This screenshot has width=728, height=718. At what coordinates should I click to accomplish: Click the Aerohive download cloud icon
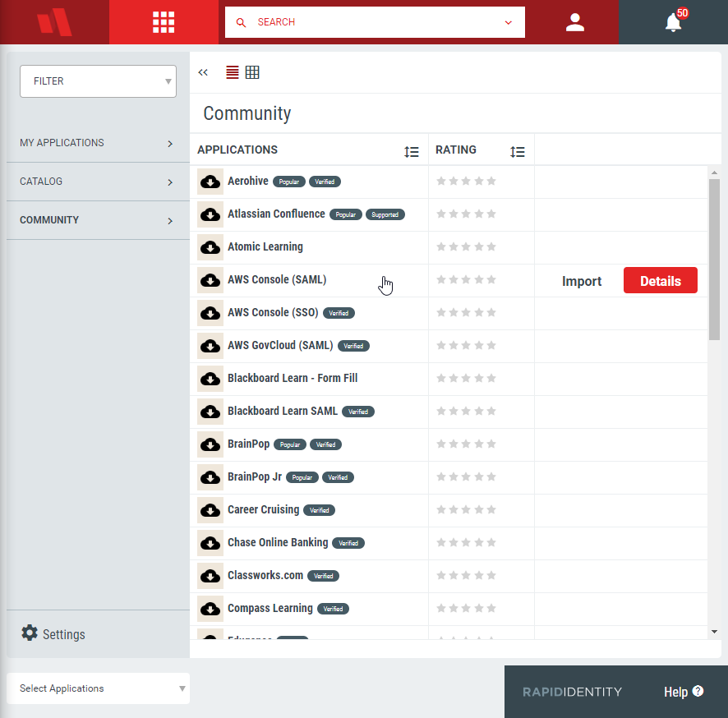coord(210,182)
